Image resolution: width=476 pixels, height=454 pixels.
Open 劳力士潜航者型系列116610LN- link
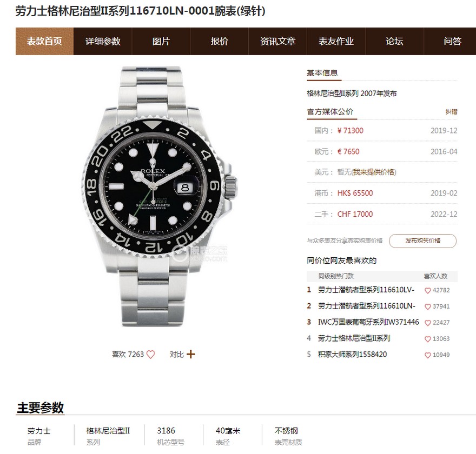tap(366, 306)
